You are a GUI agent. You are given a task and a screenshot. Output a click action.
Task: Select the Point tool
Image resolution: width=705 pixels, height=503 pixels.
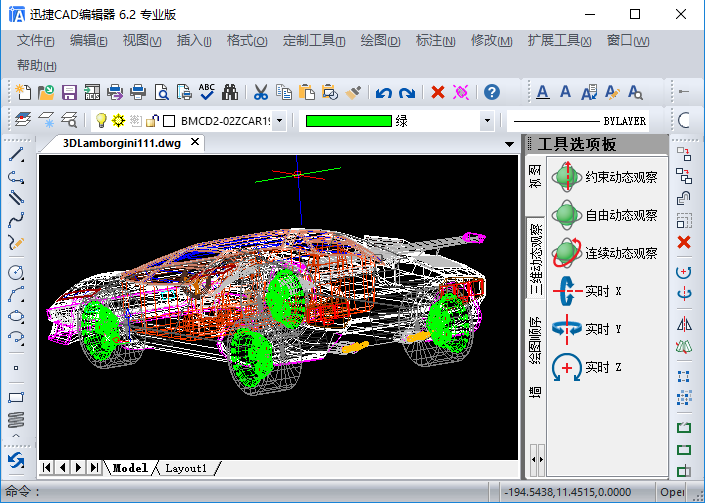16,368
